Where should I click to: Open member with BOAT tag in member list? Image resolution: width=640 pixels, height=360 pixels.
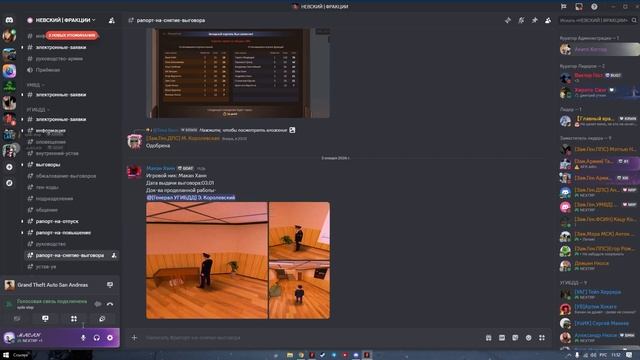(599, 78)
